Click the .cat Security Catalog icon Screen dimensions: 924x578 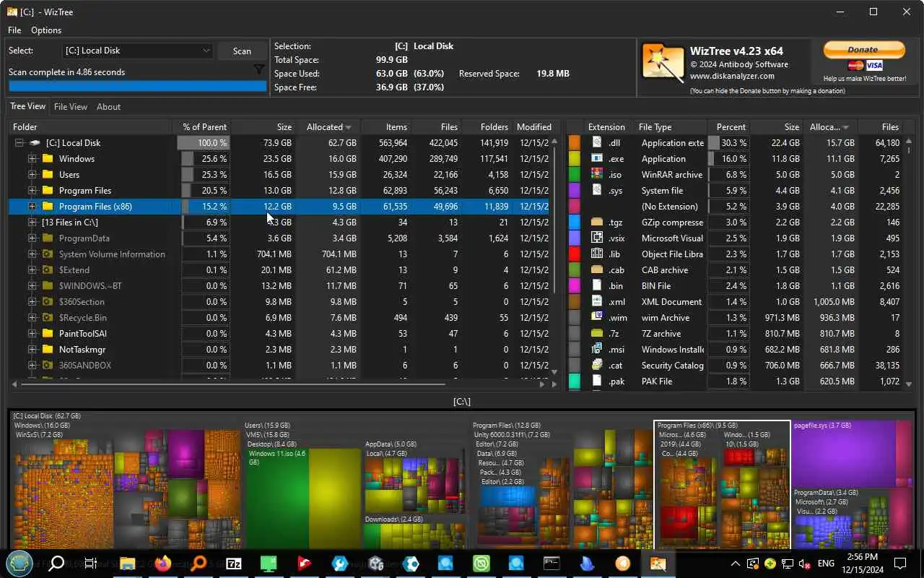click(x=597, y=365)
